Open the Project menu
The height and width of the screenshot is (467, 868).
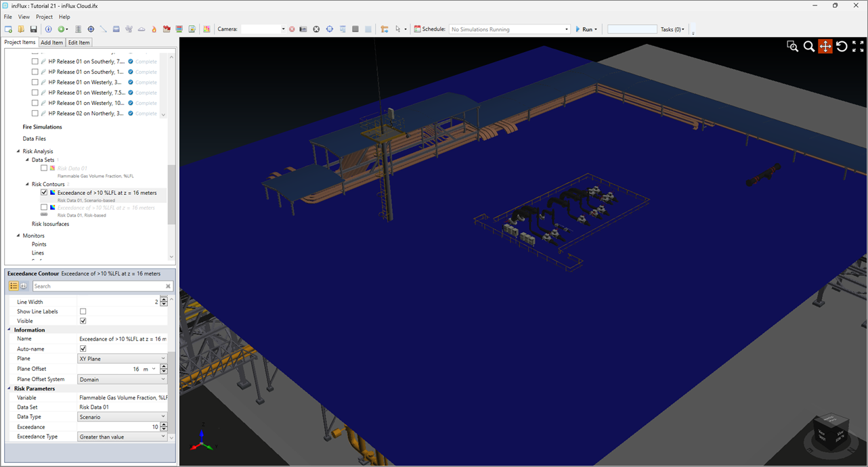44,17
